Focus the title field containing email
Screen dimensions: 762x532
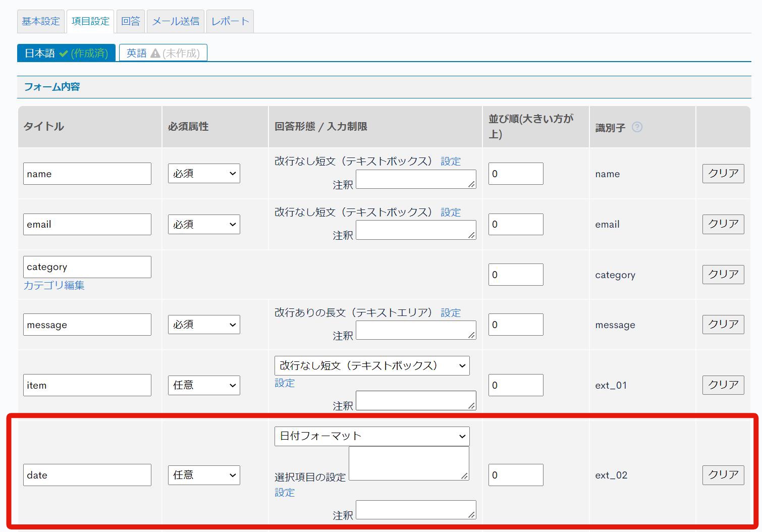point(87,224)
